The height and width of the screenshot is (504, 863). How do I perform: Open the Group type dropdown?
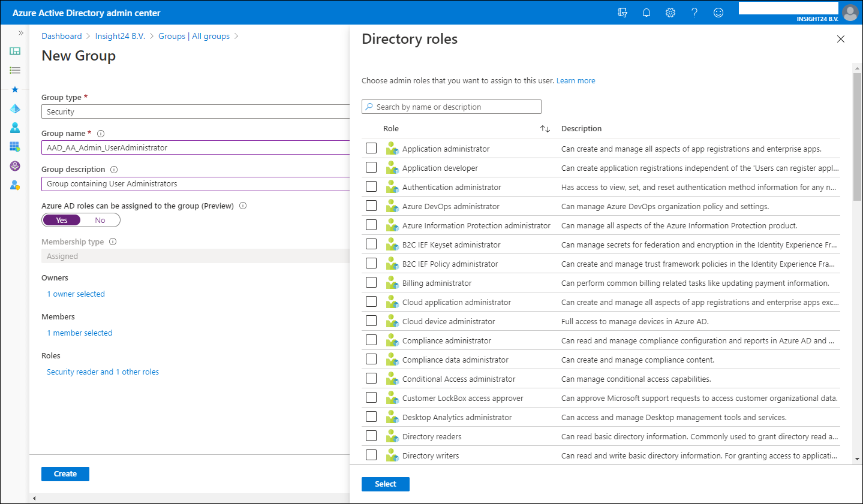(x=196, y=111)
